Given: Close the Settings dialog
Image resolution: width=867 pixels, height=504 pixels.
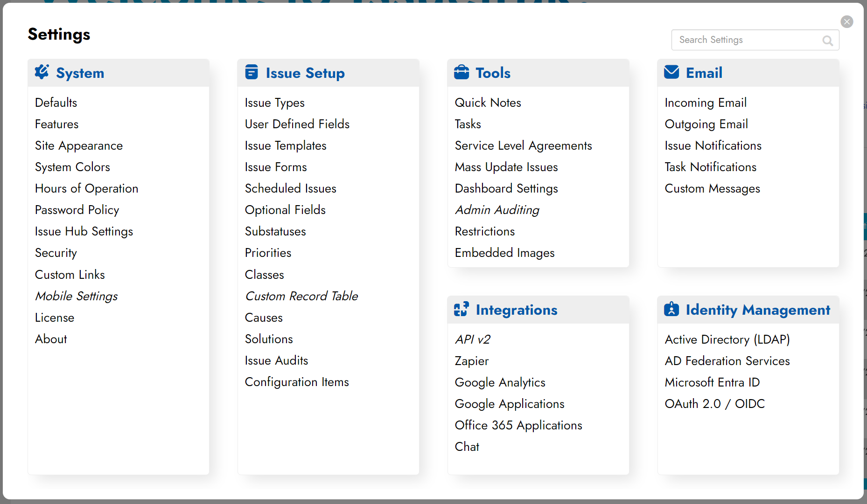Looking at the screenshot, I should pos(847,21).
